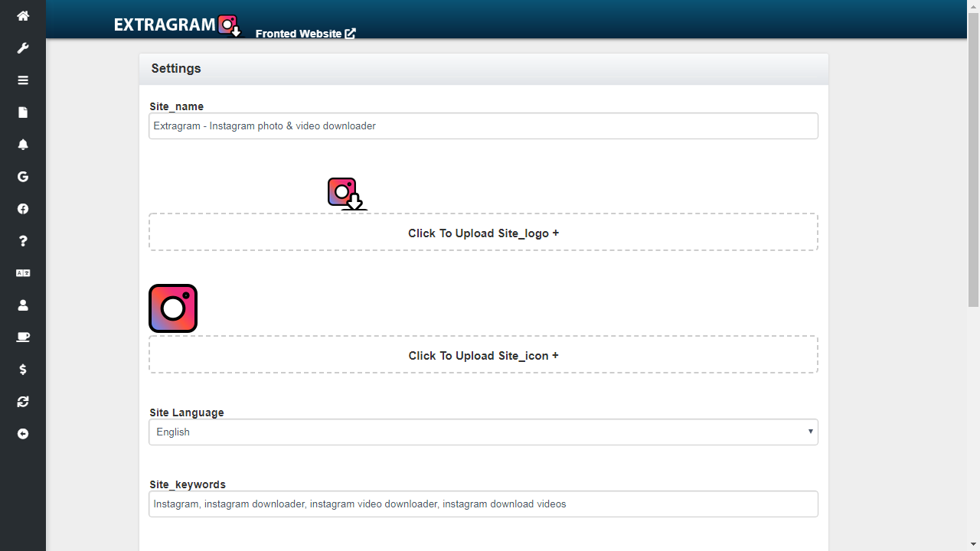
Task: Open the Fronted Website link
Action: 305,33
